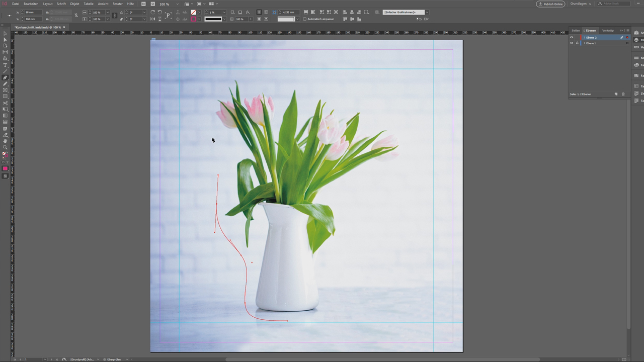
Task: Open the Bearbeiten menu
Action: point(31,4)
